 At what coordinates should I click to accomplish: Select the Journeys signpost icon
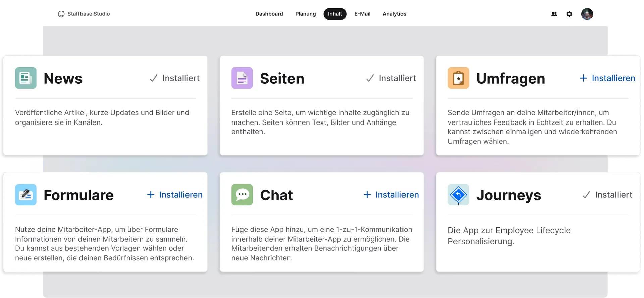[x=458, y=195]
